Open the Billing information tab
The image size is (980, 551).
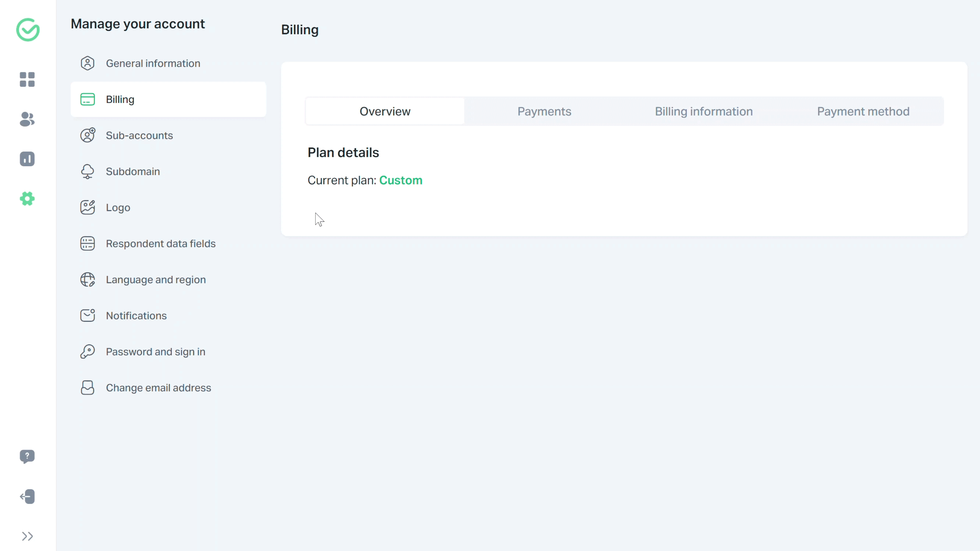pyautogui.click(x=703, y=112)
